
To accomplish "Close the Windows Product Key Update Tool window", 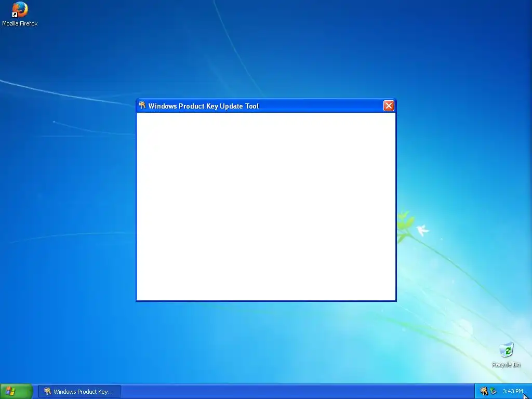I will point(389,106).
